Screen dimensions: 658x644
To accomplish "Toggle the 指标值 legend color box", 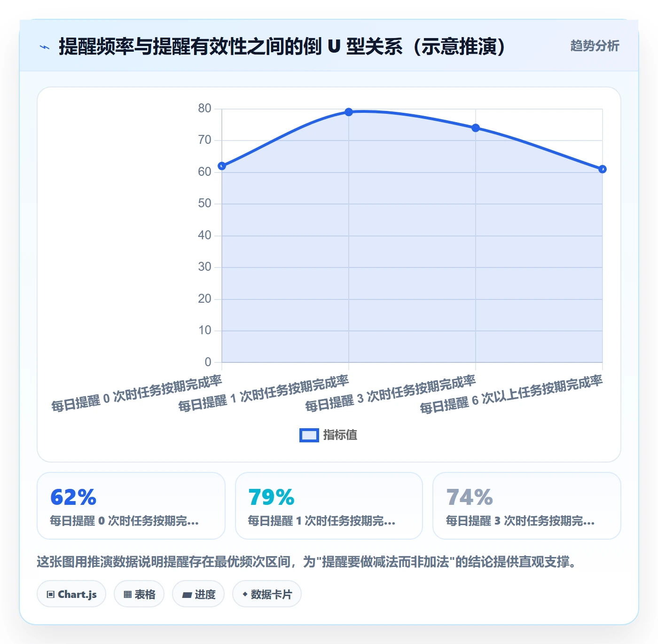I will [309, 435].
